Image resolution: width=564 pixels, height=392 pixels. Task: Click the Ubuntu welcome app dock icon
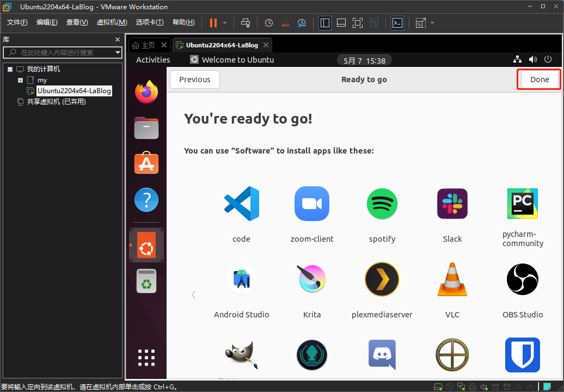146,245
